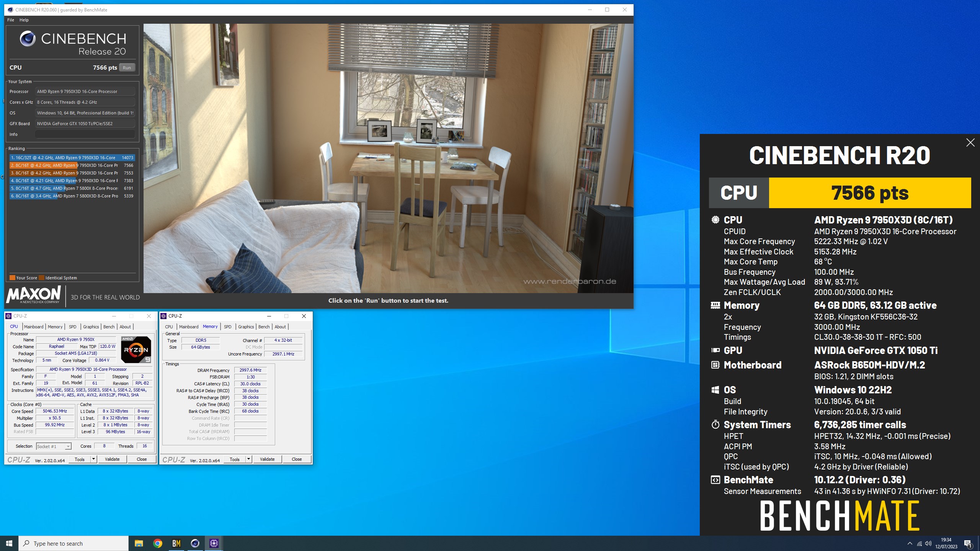Select ranking entry scoring 7383
The width and height of the screenshot is (980, 551).
tap(72, 181)
